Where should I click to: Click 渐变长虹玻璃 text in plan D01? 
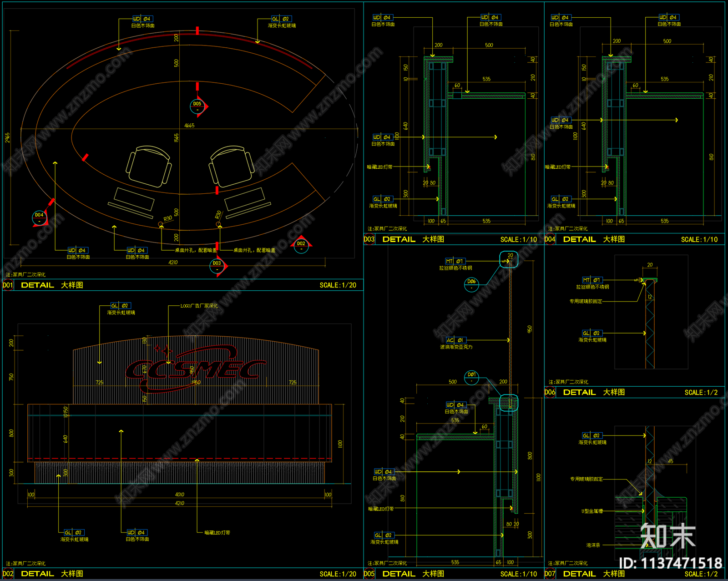[x=282, y=26]
